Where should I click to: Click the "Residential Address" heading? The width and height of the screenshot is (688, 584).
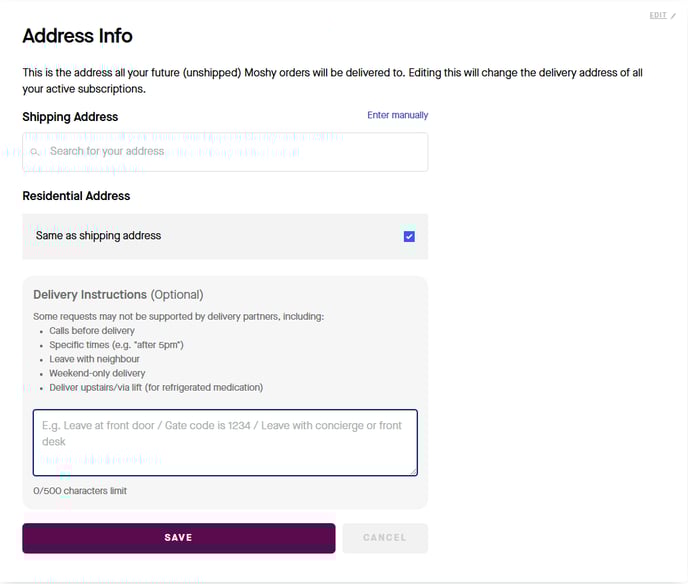[x=76, y=196]
